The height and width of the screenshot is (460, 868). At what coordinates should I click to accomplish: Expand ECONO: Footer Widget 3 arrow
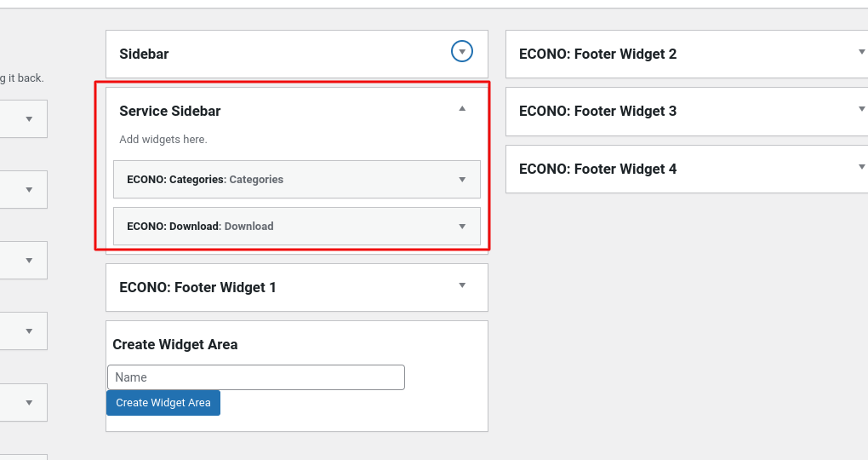[x=861, y=109]
